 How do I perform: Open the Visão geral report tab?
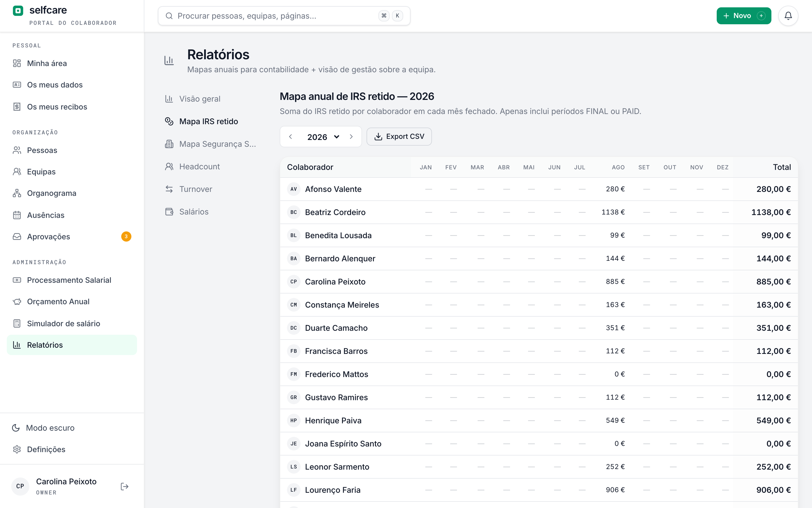[211, 99]
